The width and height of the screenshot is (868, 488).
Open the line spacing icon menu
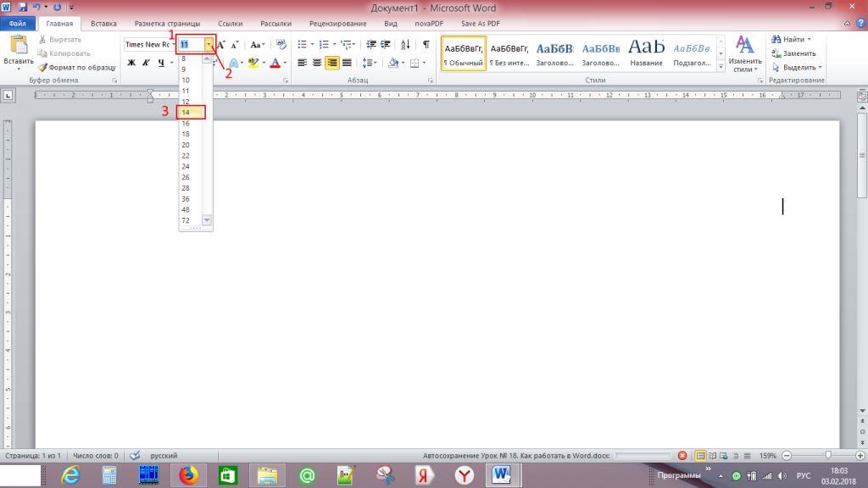click(x=368, y=63)
